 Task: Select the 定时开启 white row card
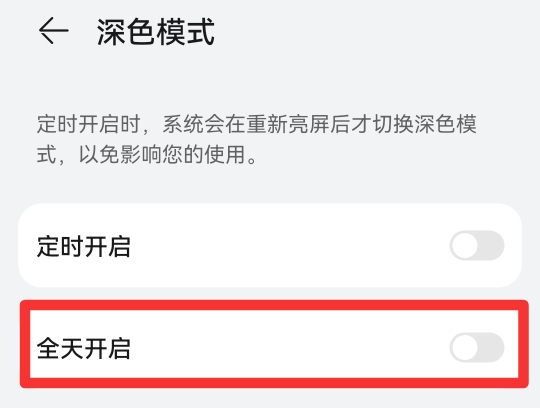click(270, 245)
